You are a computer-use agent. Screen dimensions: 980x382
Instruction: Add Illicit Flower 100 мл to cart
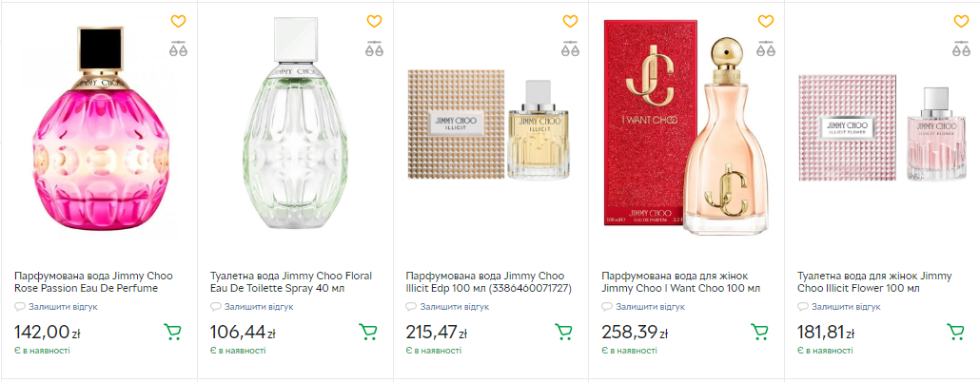click(956, 332)
